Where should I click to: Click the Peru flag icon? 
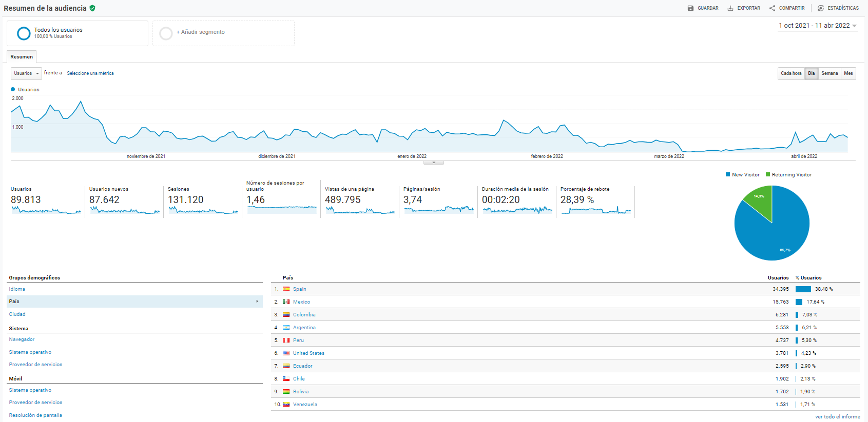tap(286, 340)
